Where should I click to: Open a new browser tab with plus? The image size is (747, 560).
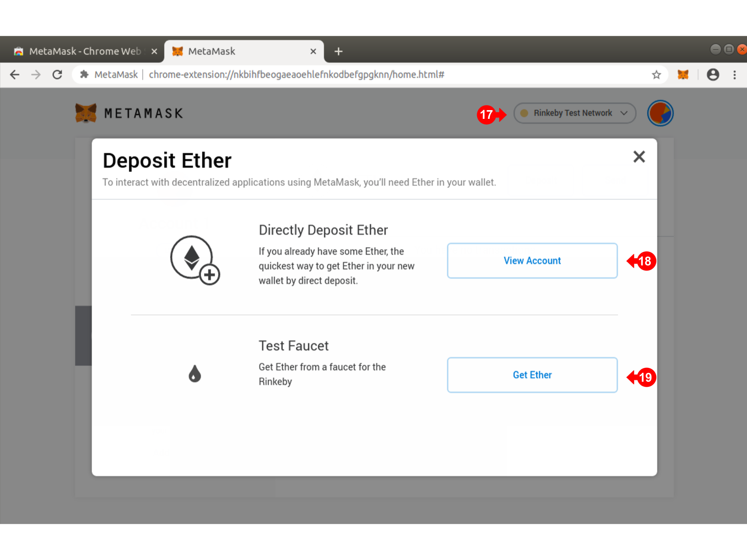pos(338,51)
